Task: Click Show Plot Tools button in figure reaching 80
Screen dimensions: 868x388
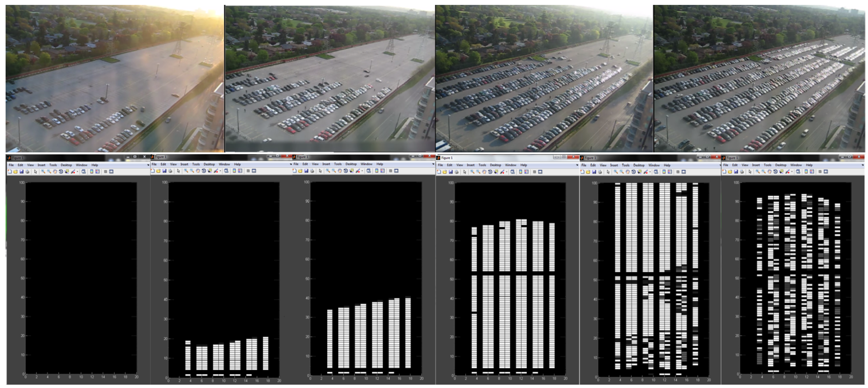Action: (540, 172)
